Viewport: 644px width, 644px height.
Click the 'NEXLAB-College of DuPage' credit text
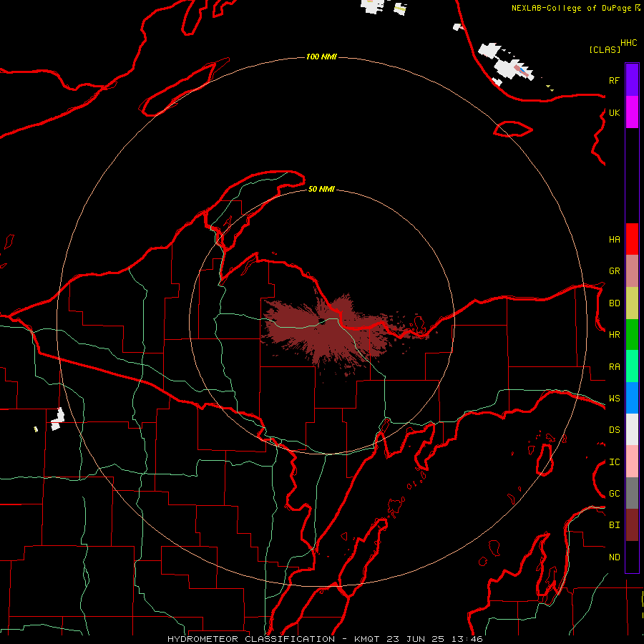click(x=572, y=8)
